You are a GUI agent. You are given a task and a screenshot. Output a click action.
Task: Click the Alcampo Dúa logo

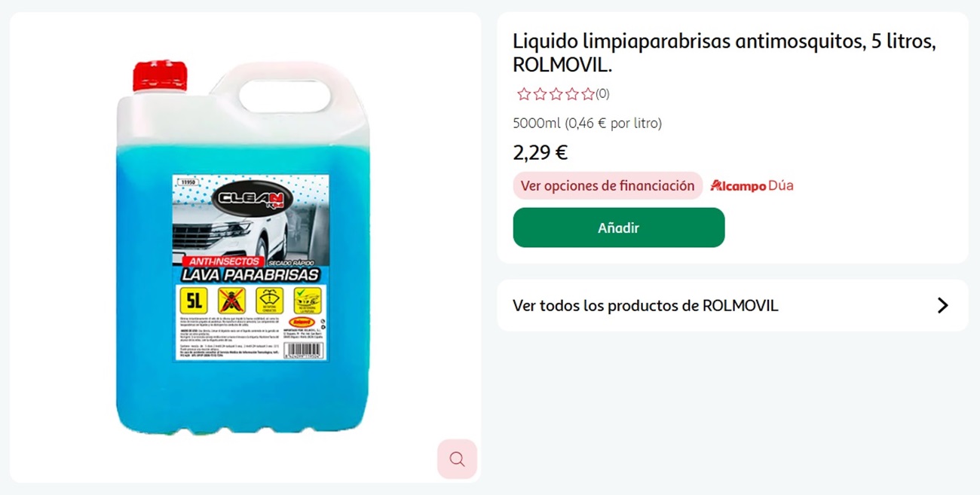(x=752, y=185)
